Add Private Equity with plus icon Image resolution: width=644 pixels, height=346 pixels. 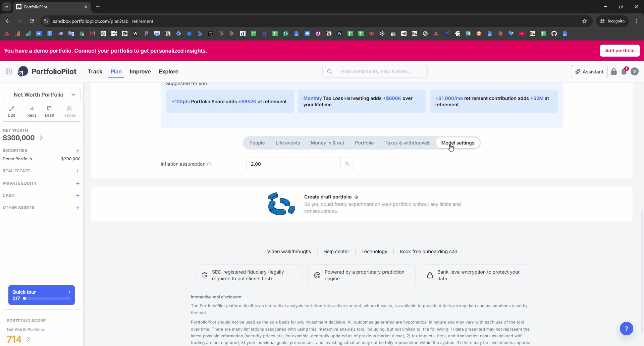pyautogui.click(x=78, y=183)
